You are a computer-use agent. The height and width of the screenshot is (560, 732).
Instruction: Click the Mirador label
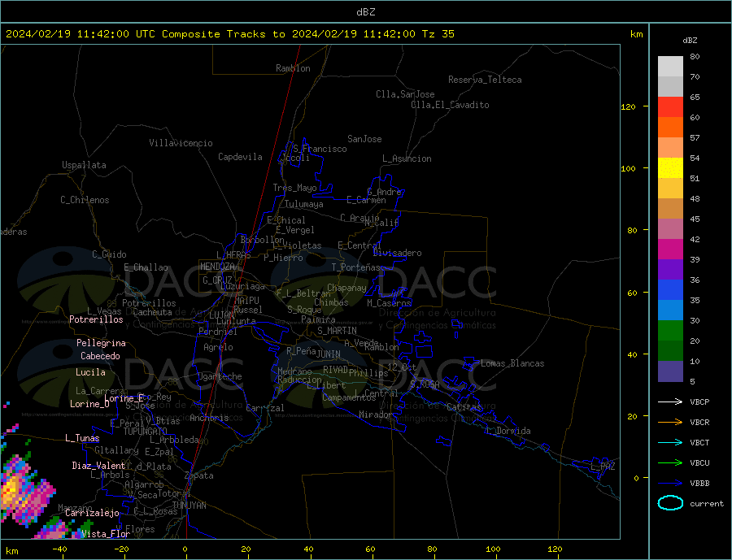[x=376, y=415]
